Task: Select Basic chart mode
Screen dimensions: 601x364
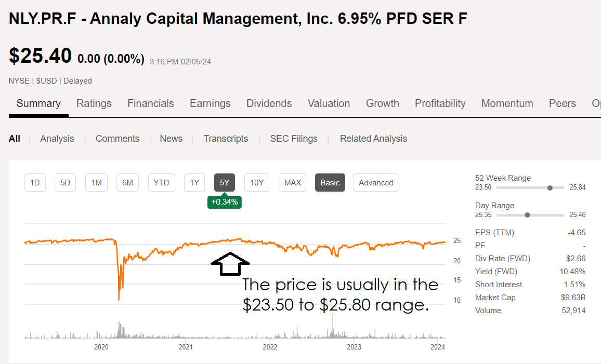Action: (x=330, y=183)
